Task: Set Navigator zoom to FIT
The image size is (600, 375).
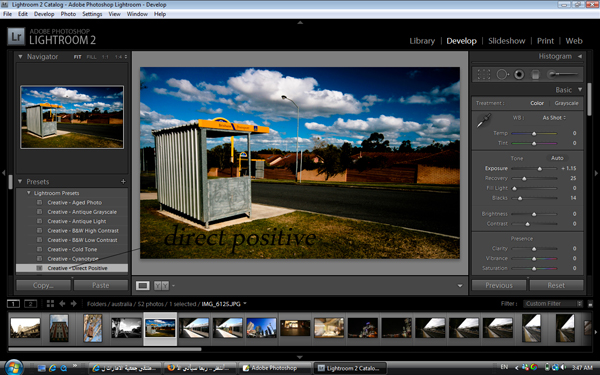Action: point(77,57)
